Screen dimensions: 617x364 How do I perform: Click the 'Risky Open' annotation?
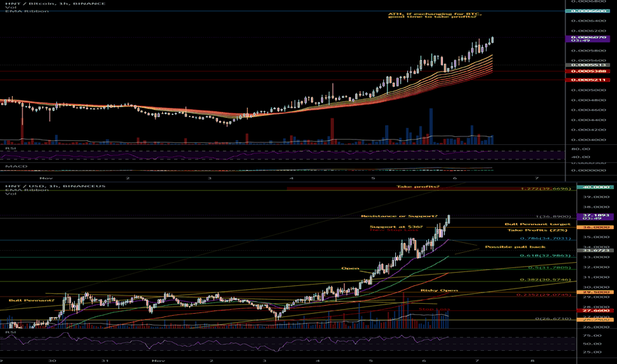tap(439, 291)
